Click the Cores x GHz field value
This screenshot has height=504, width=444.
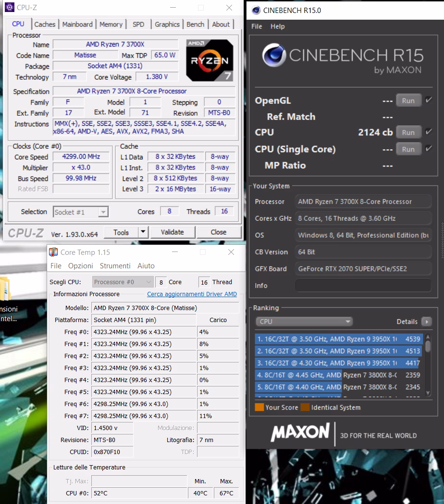click(x=363, y=218)
